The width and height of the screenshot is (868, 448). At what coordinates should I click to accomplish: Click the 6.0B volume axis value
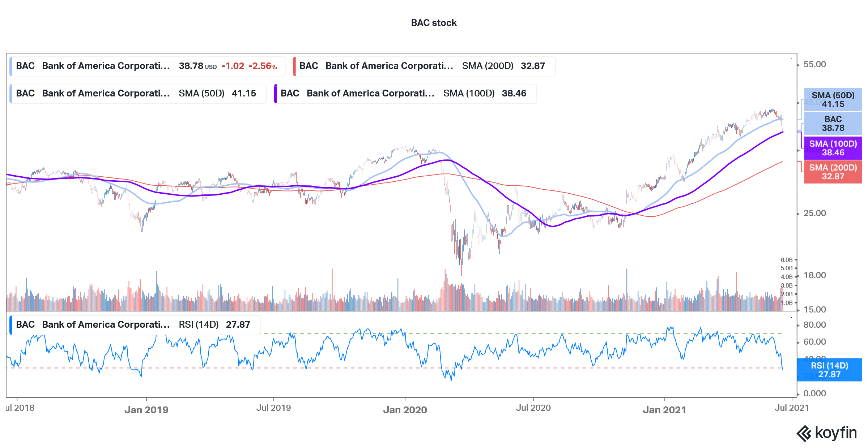point(786,260)
